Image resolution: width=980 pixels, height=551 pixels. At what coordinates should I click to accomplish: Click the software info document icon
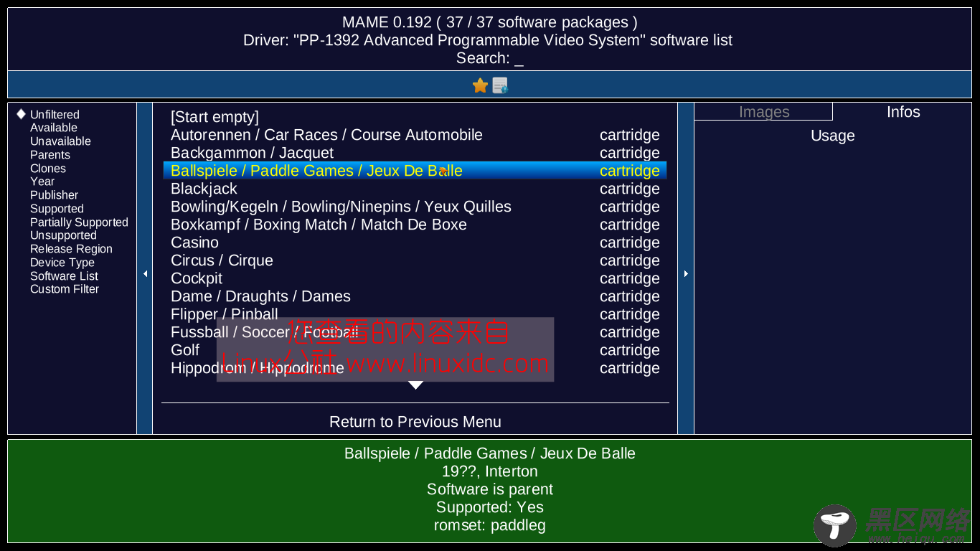tap(500, 86)
